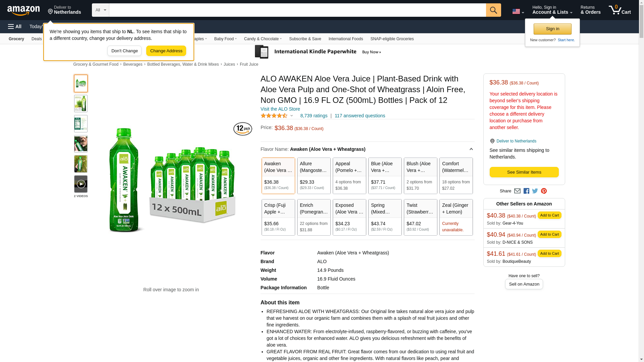Image resolution: width=644 pixels, height=362 pixels.
Task: Pick the Crisp (Fuji Apple) flavor option
Action: (x=278, y=217)
